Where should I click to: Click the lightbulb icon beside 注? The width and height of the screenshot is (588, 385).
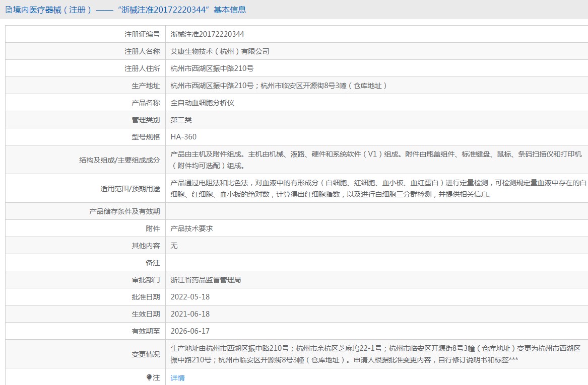tap(149, 377)
